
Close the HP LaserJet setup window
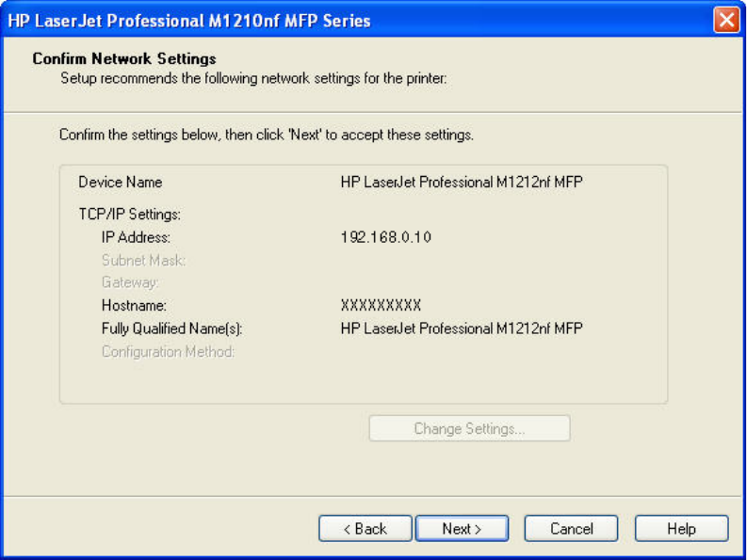[726, 21]
